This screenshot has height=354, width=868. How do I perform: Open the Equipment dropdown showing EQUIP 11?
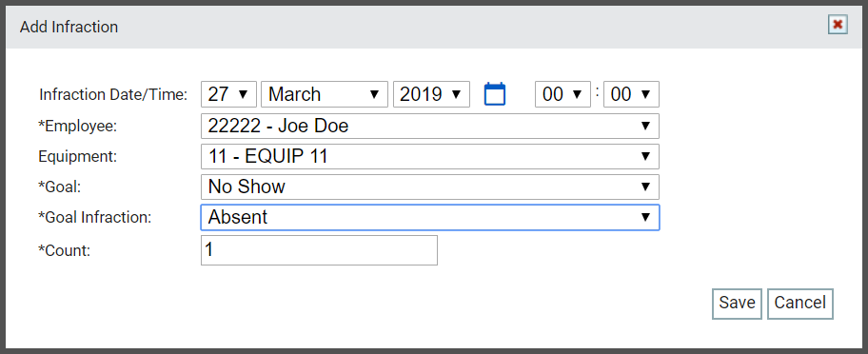[430, 156]
